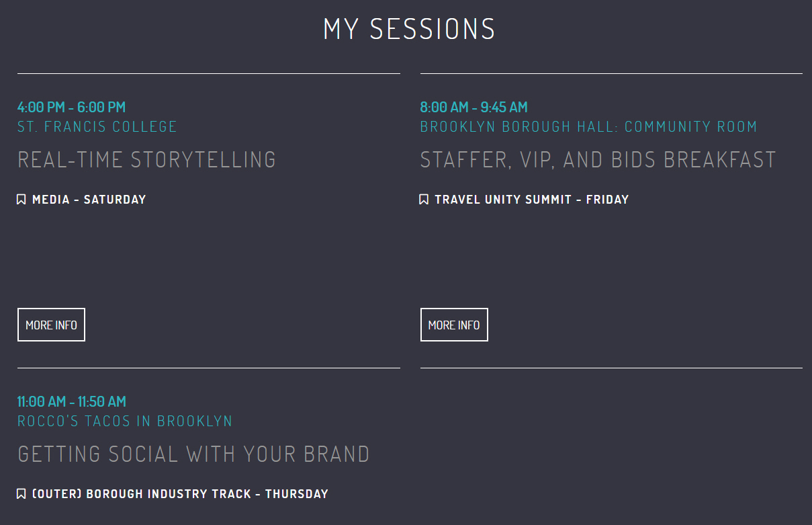Select the (Outer) Borough Industry Track - Thursday label
812x525 pixels.
click(180, 494)
